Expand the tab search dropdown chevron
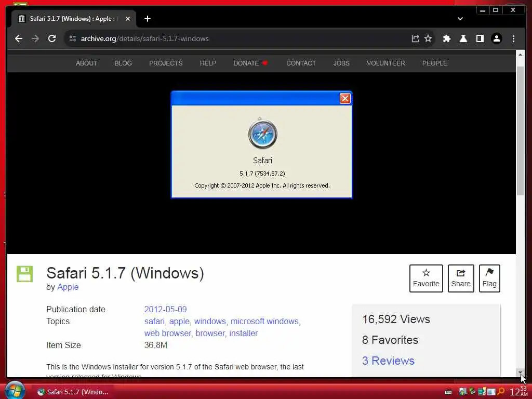 tap(460, 19)
